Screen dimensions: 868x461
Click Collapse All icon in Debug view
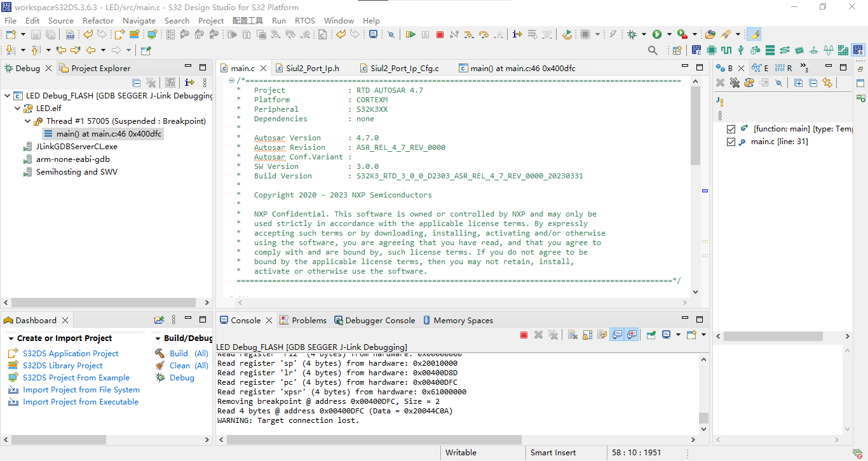[136, 83]
